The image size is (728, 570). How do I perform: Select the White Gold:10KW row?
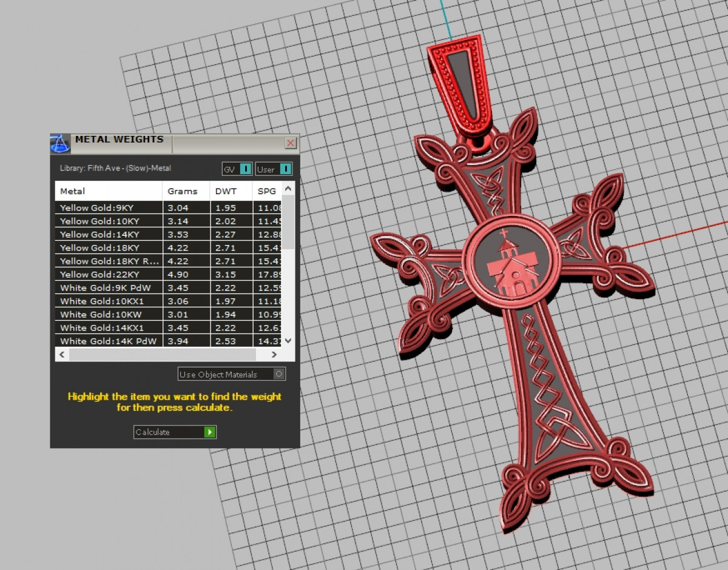pos(108,315)
